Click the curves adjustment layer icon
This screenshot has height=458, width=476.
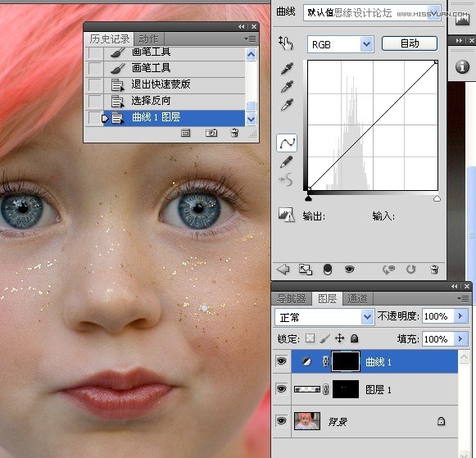(306, 361)
